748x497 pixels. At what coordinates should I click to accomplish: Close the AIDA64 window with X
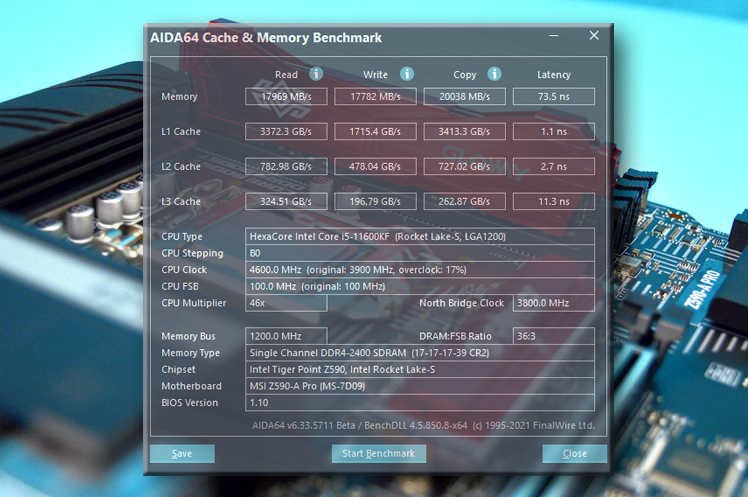pyautogui.click(x=594, y=36)
